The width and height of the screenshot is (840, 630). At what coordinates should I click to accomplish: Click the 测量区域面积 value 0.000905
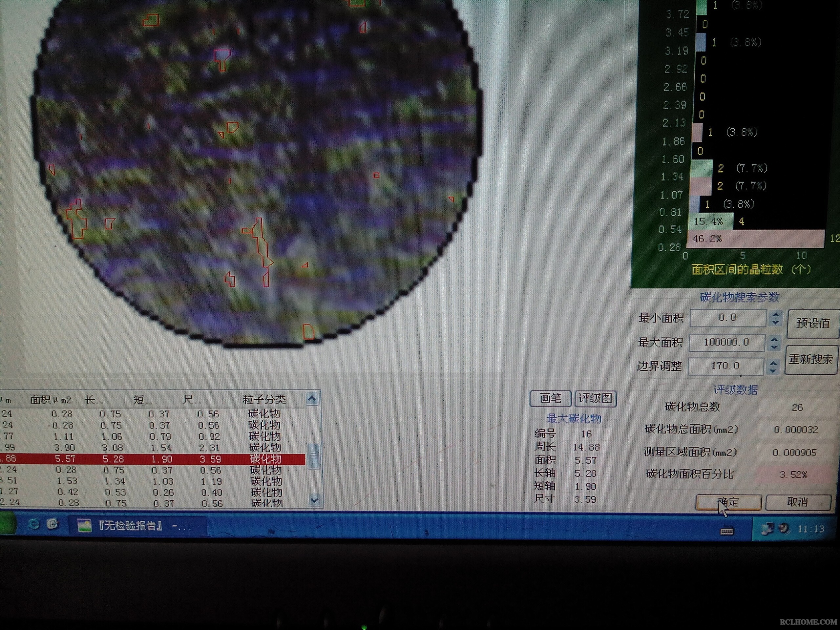point(794,453)
